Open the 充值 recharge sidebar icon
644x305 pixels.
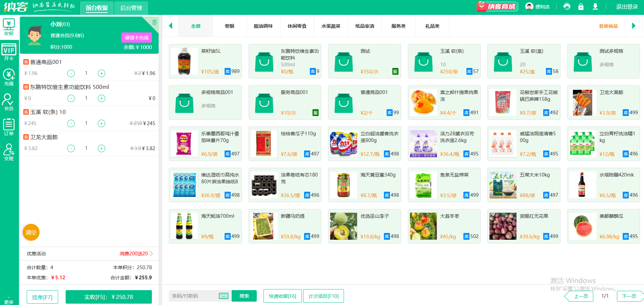click(x=9, y=77)
